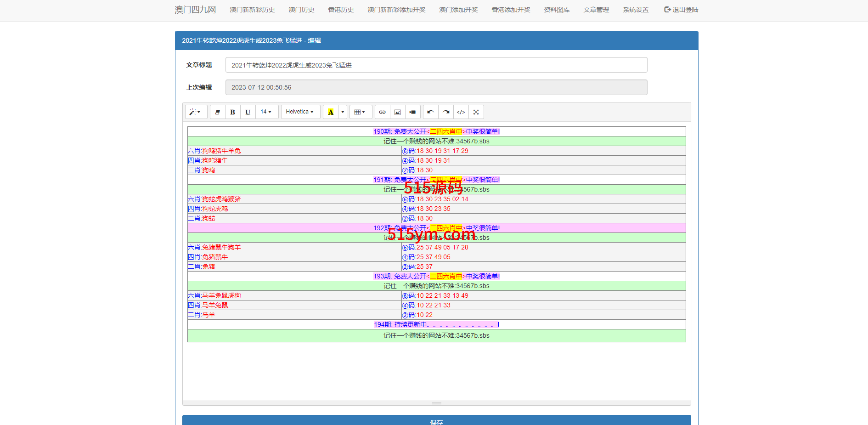The image size is (868, 425).
Task: Toggle fullscreen editor mode
Action: pyautogui.click(x=476, y=112)
